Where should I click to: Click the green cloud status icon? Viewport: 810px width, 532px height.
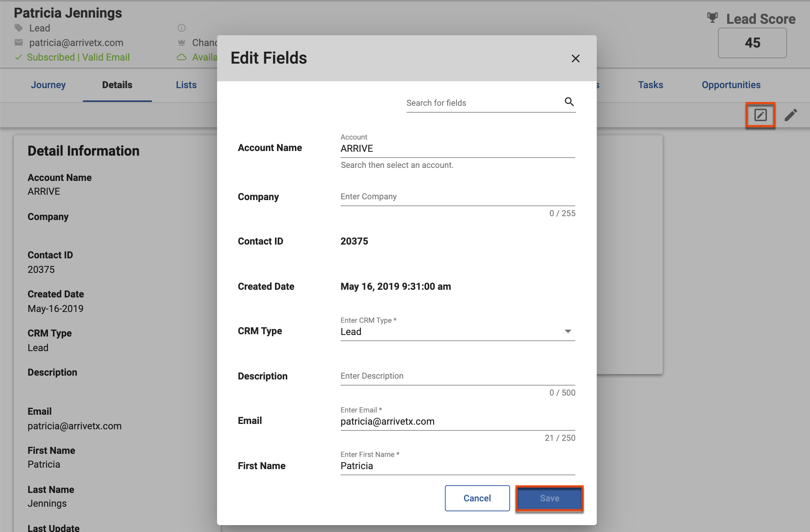[181, 57]
